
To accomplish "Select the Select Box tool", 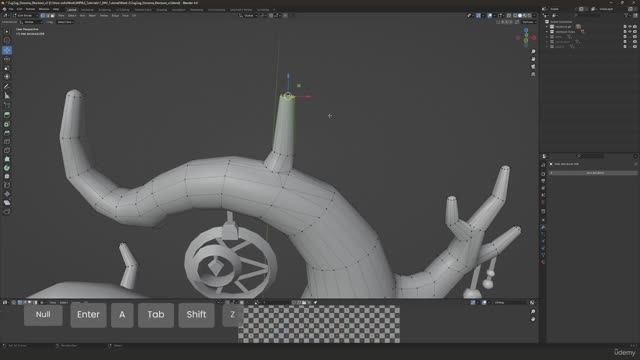I will tap(7, 31).
